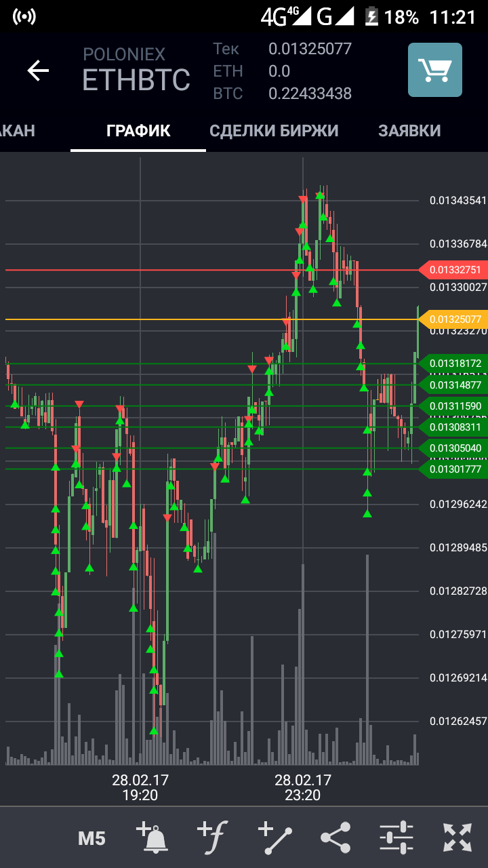Tap the BTC balance value 0.22433438

tap(310, 94)
